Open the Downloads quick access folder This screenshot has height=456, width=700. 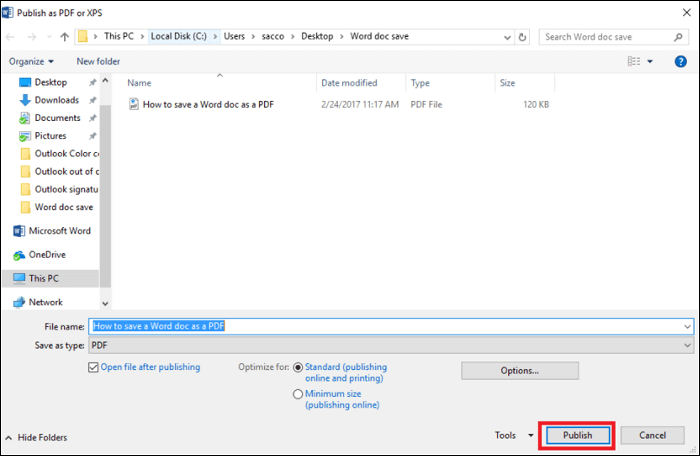(56, 100)
